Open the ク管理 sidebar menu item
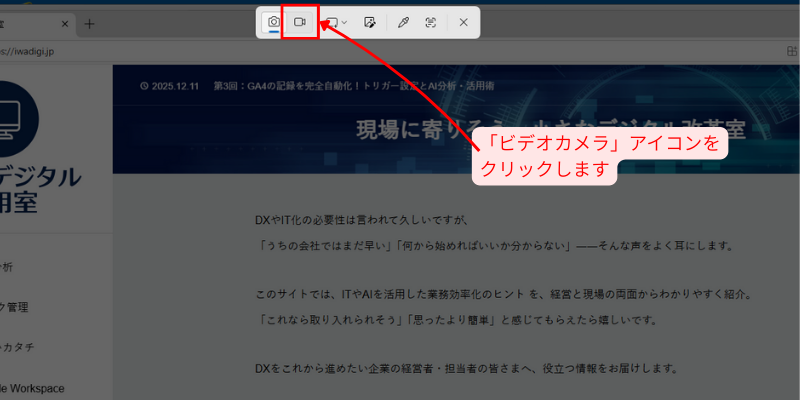Screen dimensions: 800x400 14,307
